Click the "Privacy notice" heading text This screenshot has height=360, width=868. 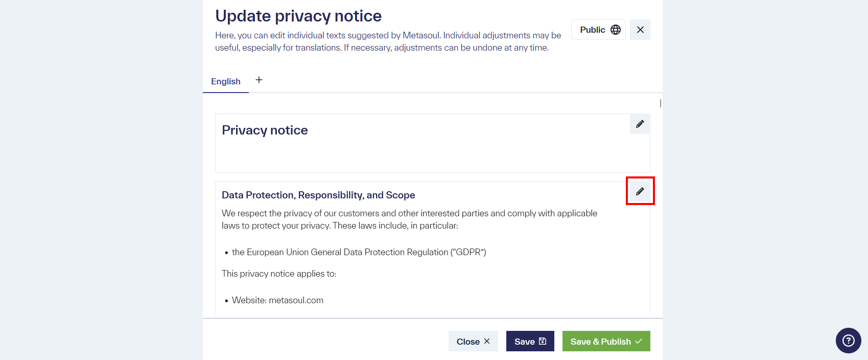265,130
